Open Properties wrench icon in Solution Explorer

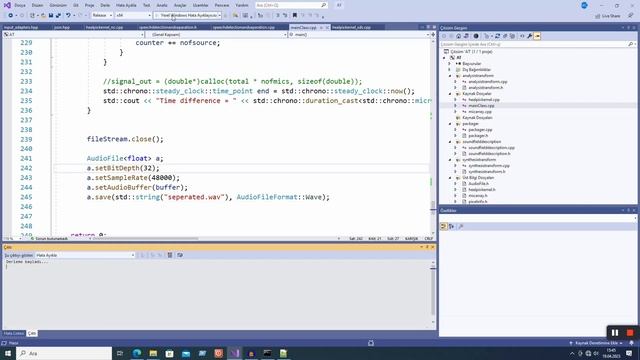click(x=529, y=36)
